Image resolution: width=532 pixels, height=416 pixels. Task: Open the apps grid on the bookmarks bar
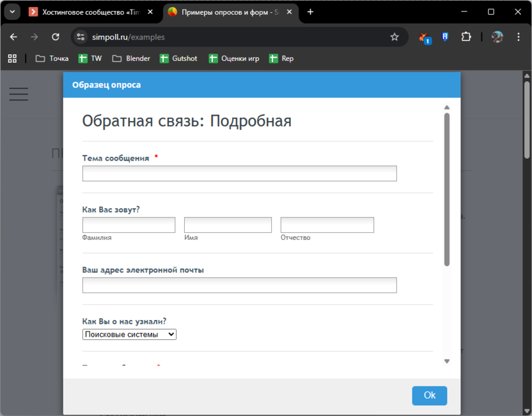[x=12, y=58]
